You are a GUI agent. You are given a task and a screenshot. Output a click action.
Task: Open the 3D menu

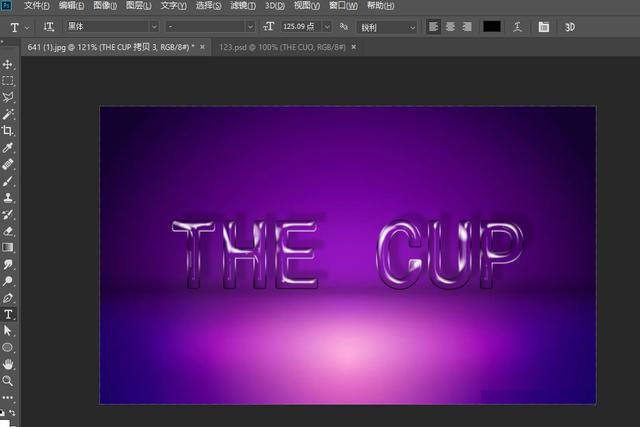pyautogui.click(x=275, y=6)
